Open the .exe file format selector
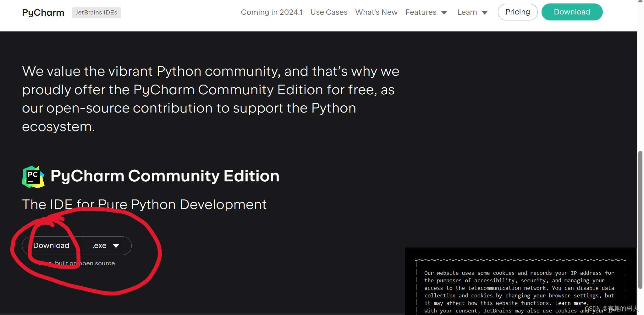This screenshot has height=315, width=644. pos(106,246)
